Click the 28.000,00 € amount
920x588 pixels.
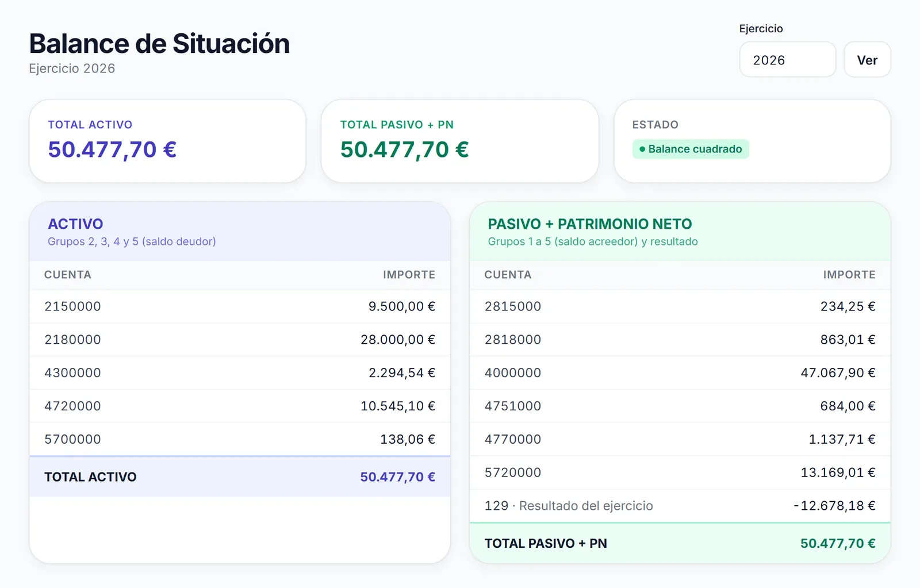[398, 340]
